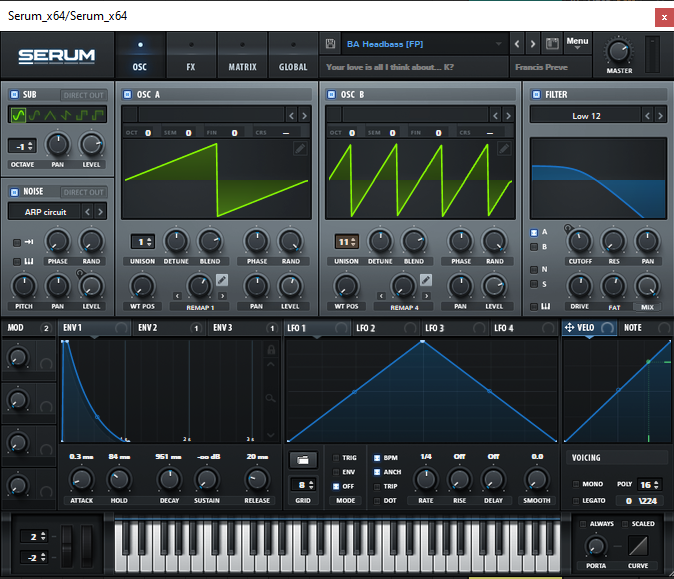Select the NOTE tab

click(644, 328)
